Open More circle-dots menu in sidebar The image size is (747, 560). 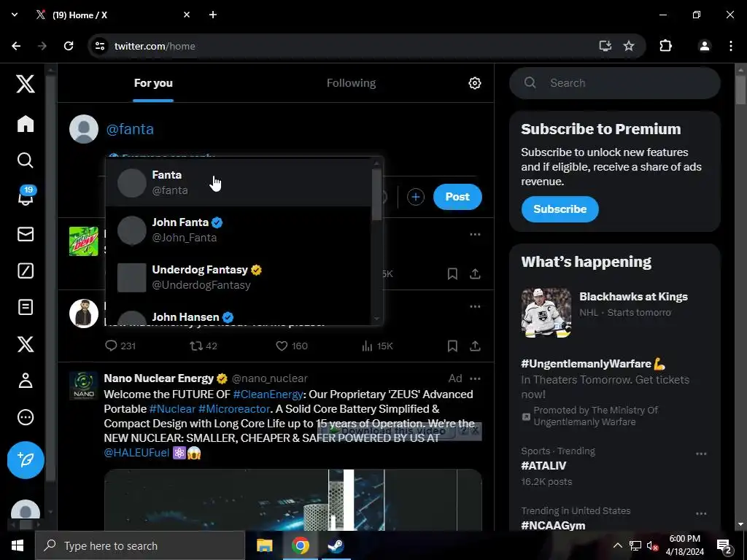[26, 417]
